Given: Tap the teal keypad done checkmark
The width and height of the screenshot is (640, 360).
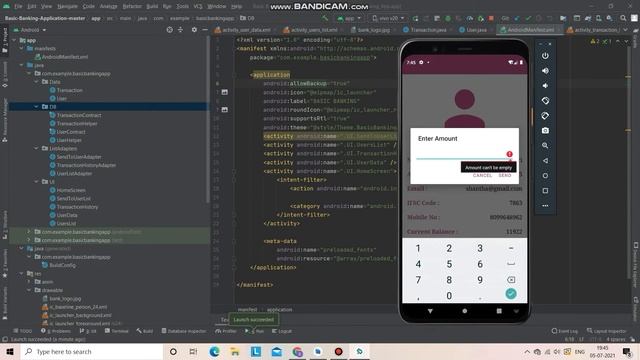Looking at the screenshot, I should [x=511, y=294].
